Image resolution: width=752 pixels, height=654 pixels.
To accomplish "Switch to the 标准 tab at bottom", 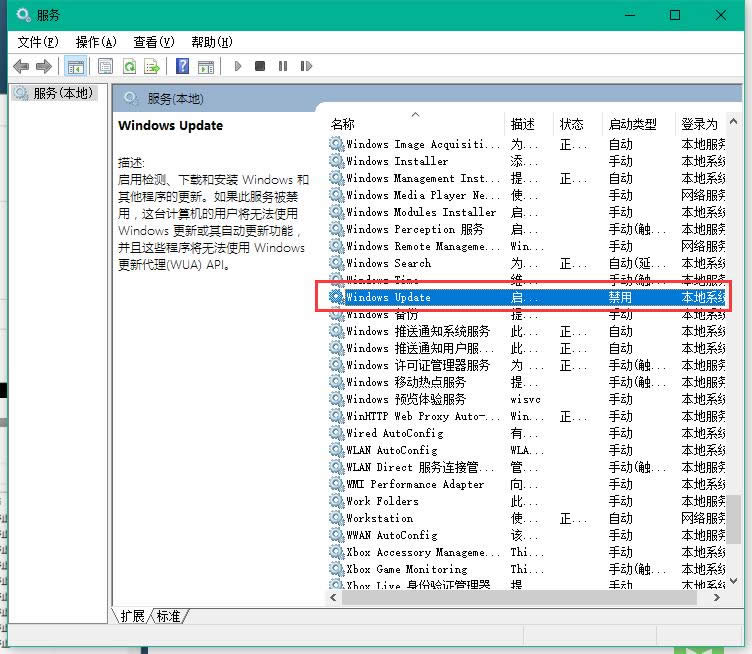I will pyautogui.click(x=169, y=617).
